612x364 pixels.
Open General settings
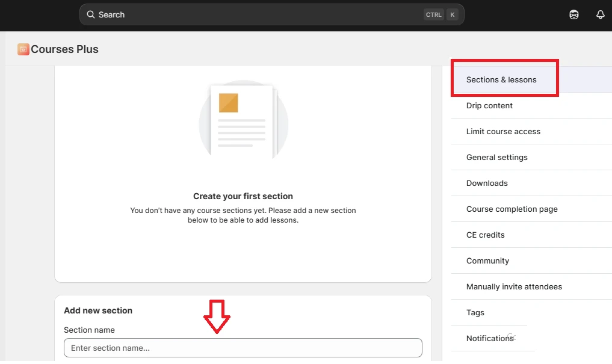pos(497,157)
